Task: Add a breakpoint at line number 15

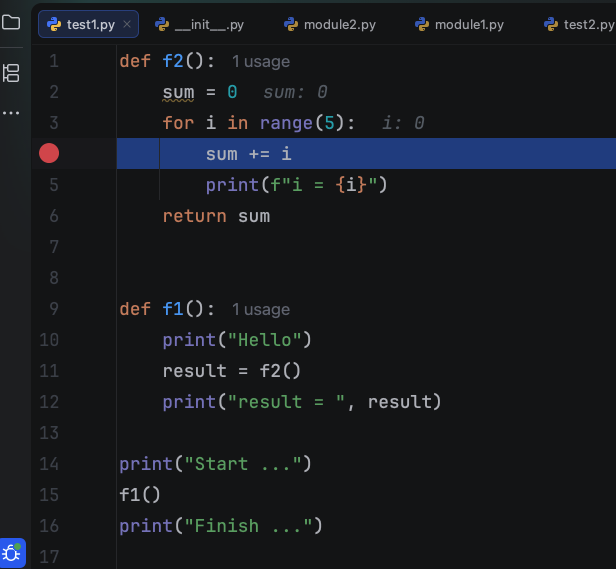Action: [x=49, y=495]
